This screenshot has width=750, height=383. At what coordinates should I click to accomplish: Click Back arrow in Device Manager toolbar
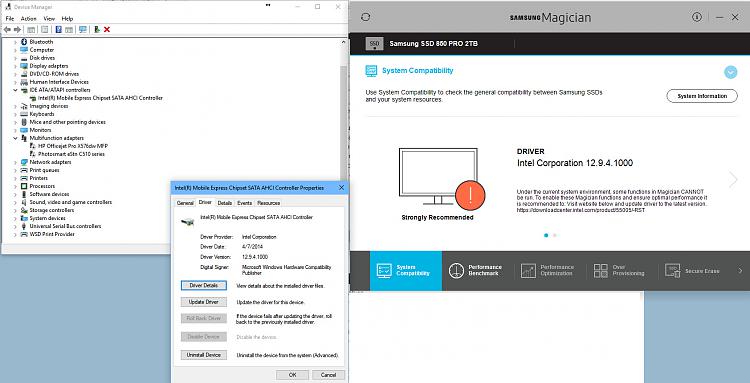(7, 30)
